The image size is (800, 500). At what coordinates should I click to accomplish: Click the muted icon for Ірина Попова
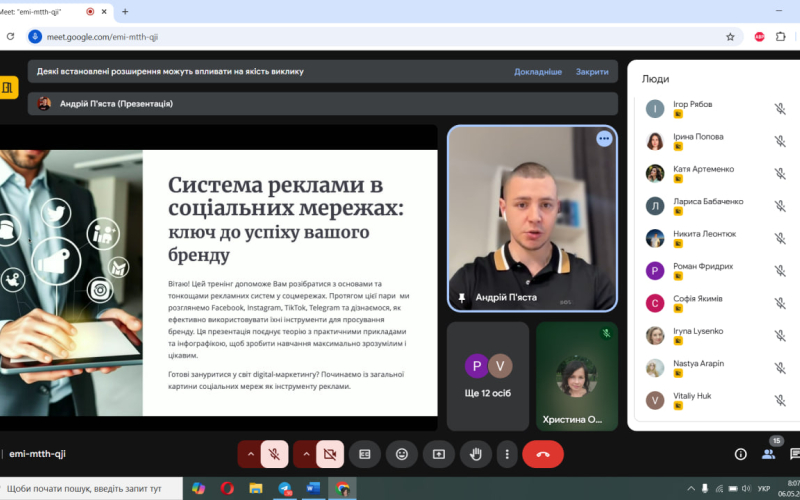pos(780,141)
